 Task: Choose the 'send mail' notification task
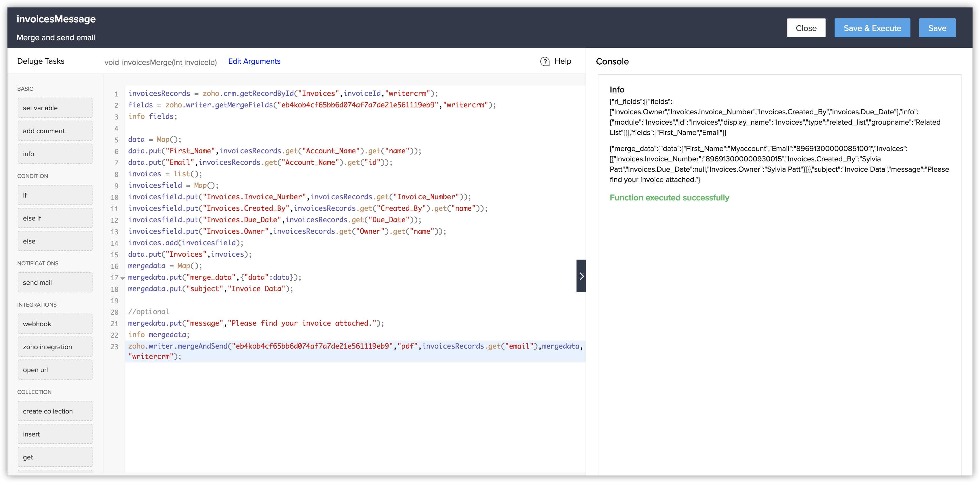point(55,282)
